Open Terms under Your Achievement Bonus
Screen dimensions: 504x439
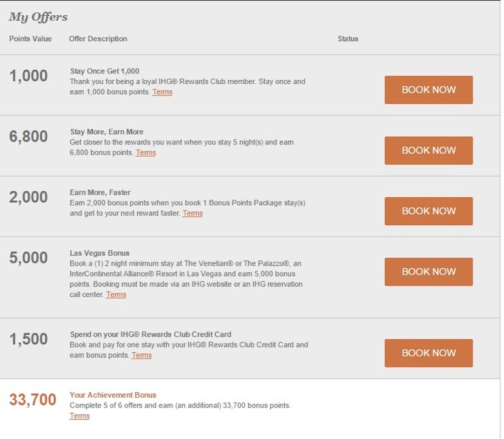click(x=80, y=417)
